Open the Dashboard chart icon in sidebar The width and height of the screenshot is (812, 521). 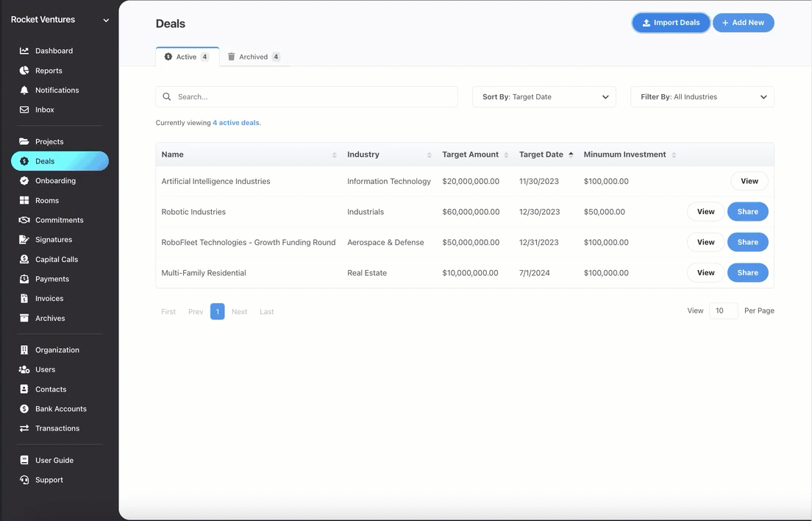coord(24,51)
